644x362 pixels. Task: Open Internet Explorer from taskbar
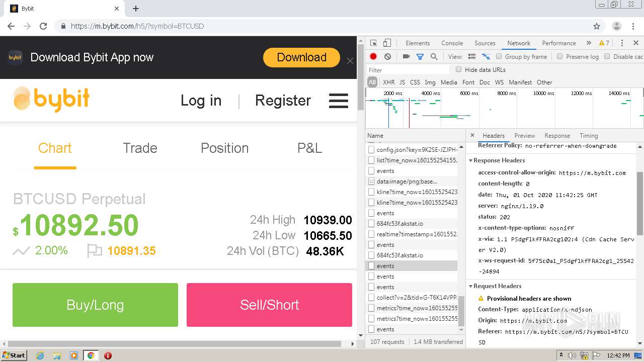pyautogui.click(x=40, y=355)
